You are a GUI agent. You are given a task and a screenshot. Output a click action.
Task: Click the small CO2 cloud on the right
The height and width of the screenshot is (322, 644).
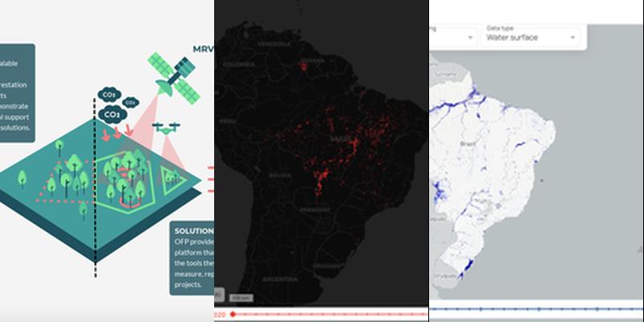point(130,103)
